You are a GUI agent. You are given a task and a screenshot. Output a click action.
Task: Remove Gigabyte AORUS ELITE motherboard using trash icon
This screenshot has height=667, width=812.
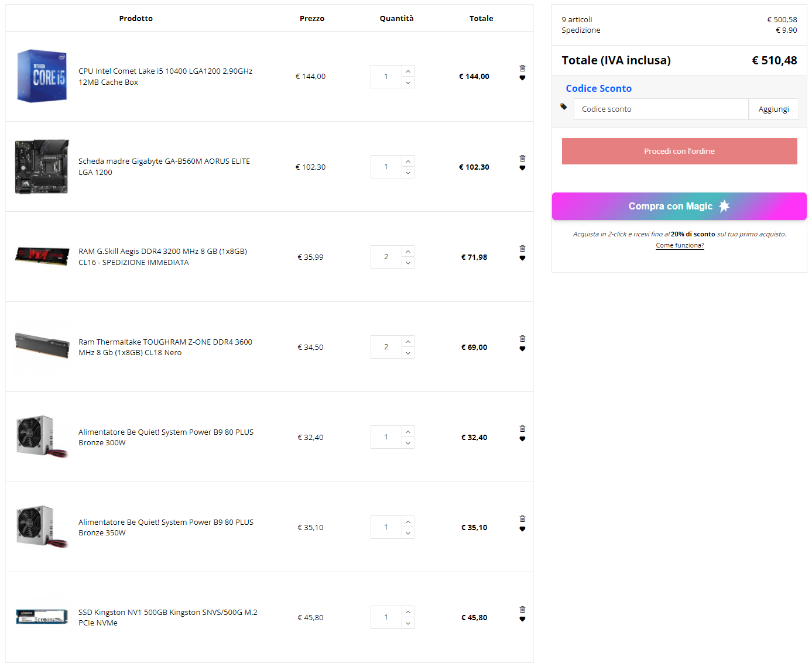(522, 159)
